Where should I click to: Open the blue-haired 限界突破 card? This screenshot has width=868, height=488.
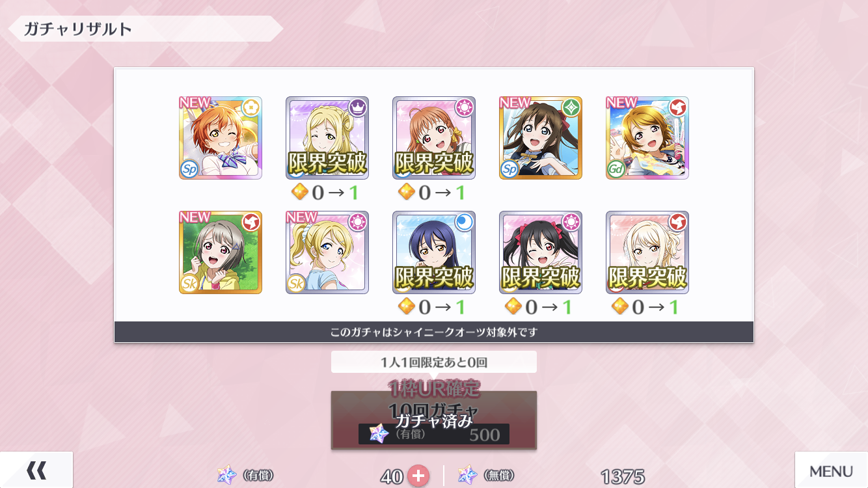point(434,252)
